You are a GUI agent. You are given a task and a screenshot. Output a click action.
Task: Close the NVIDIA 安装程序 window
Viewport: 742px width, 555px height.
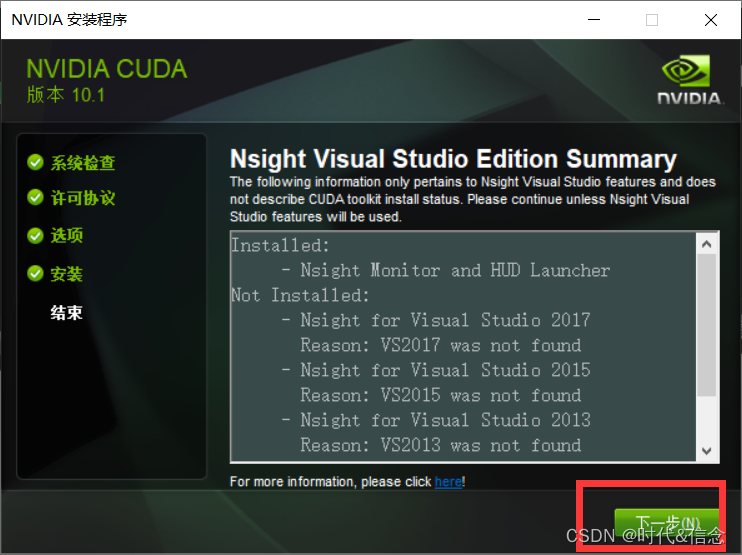click(x=711, y=20)
